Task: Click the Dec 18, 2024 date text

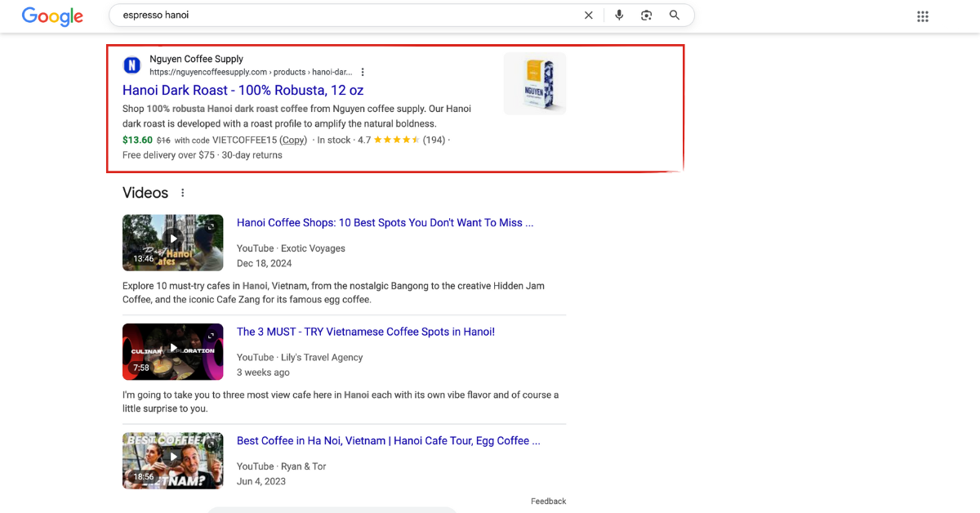Action: [x=264, y=263]
